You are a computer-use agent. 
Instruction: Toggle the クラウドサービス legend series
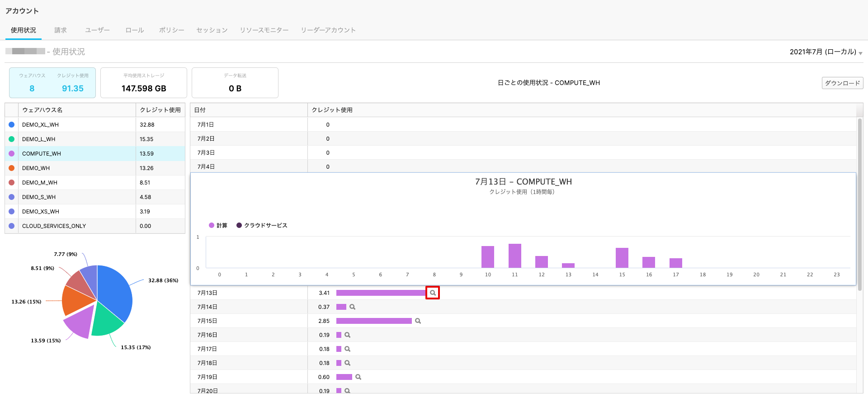(262, 225)
